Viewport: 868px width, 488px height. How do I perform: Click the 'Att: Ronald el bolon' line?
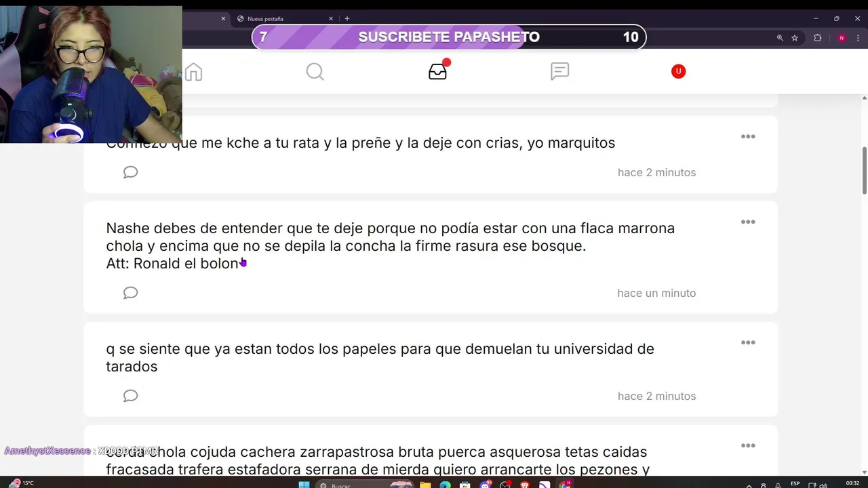172,263
